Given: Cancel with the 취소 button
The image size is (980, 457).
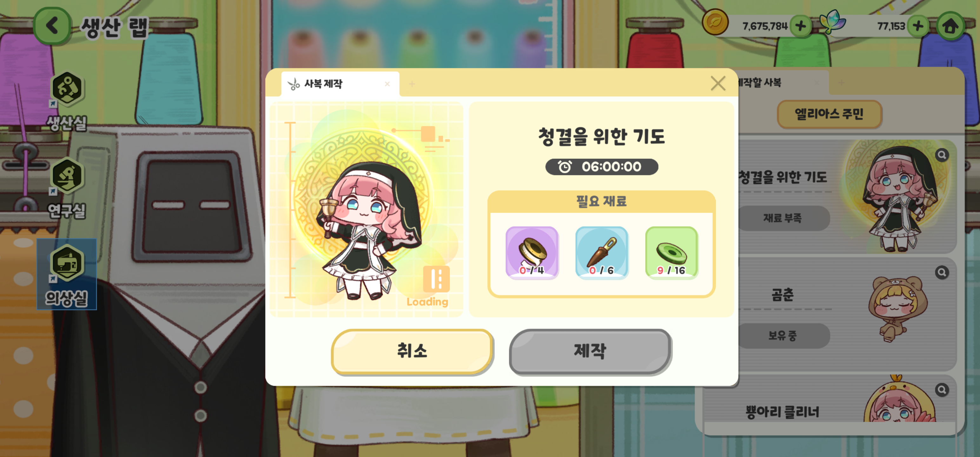Looking at the screenshot, I should (412, 351).
